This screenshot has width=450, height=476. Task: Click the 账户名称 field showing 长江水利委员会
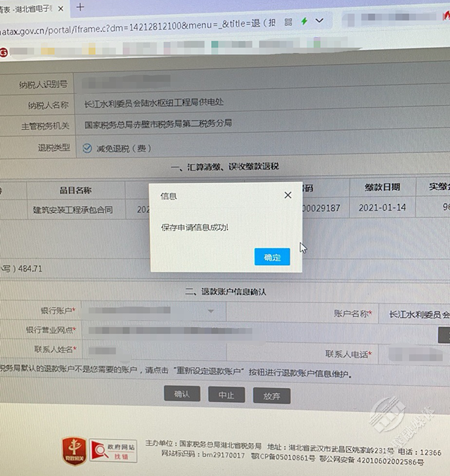416,314
